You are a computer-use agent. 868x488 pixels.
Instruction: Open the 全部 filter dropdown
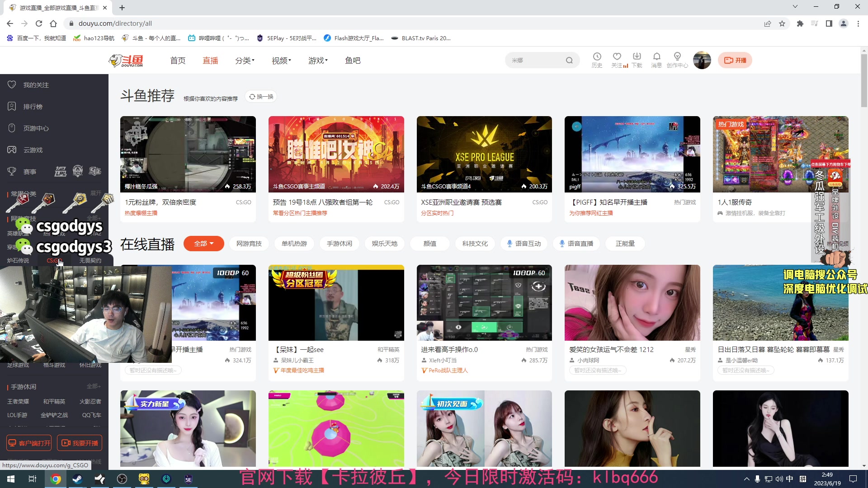204,244
